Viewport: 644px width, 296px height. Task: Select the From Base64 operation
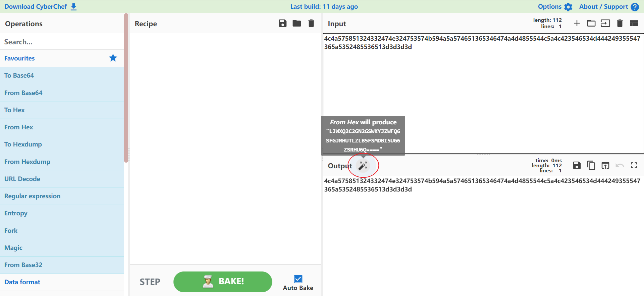[x=62, y=93]
